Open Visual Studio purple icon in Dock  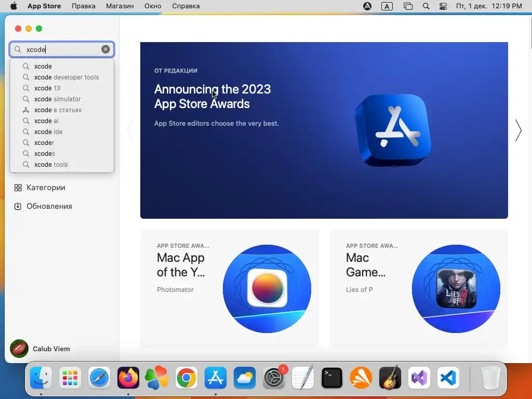(x=419, y=378)
